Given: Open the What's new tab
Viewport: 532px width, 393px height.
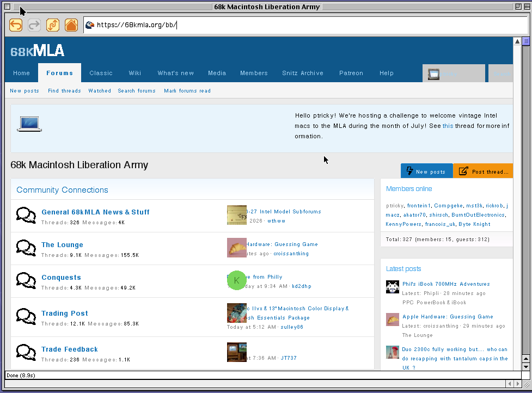Looking at the screenshot, I should pyautogui.click(x=175, y=73).
